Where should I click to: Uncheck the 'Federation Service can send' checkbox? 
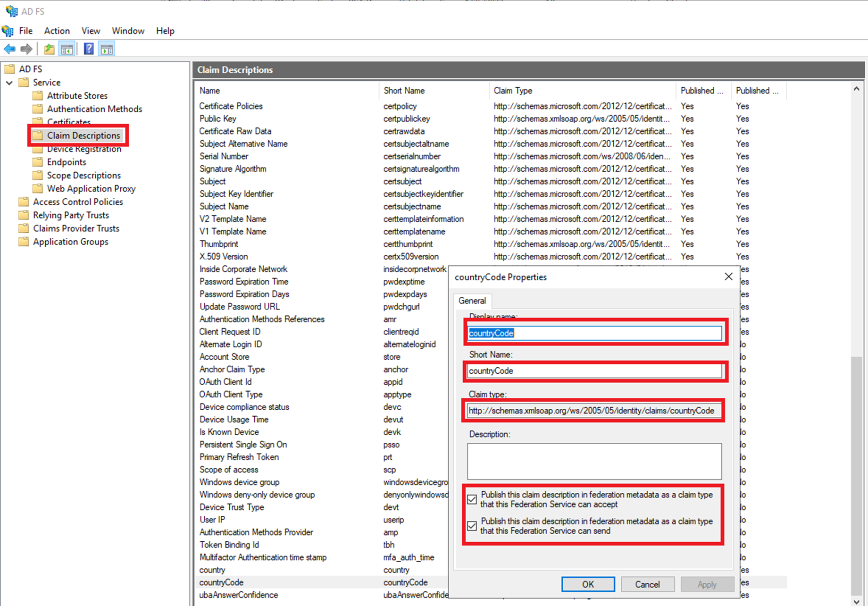pos(472,526)
